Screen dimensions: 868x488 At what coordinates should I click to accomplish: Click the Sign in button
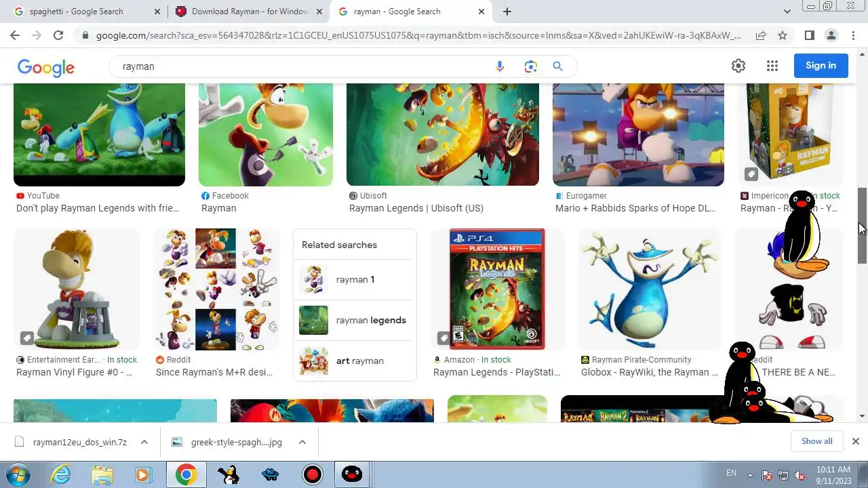821,66
